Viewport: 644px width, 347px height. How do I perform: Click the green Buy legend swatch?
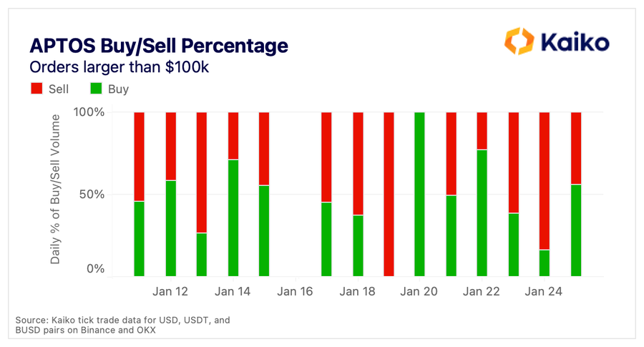coord(96,89)
